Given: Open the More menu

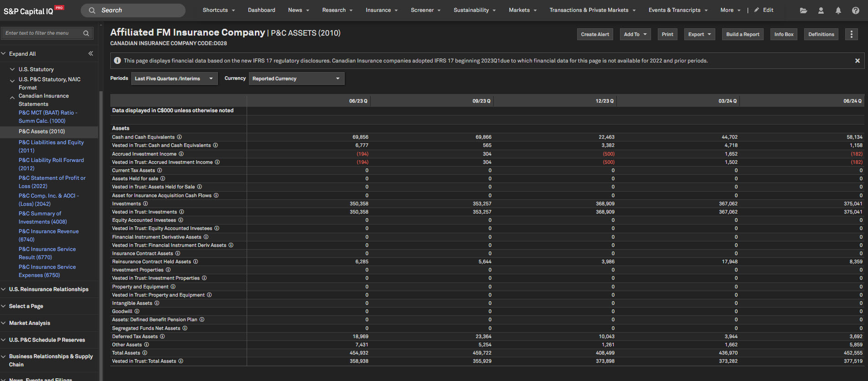Looking at the screenshot, I should (730, 10).
